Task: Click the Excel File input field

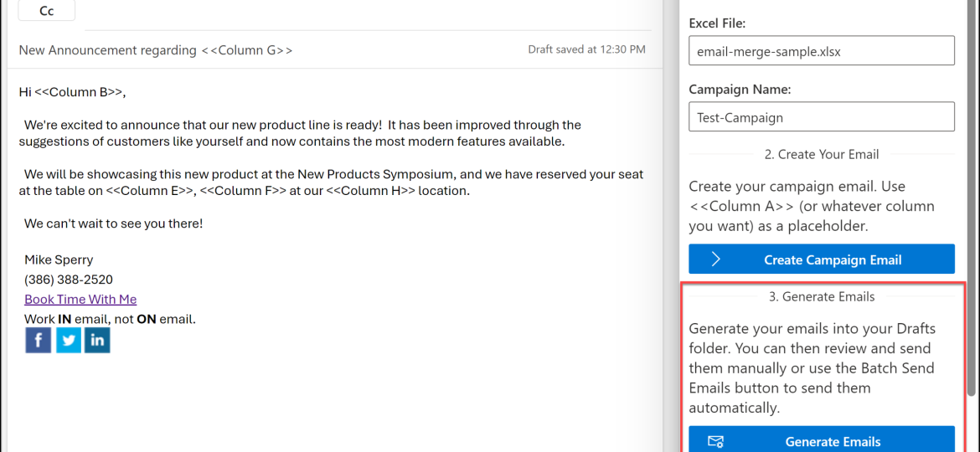Action: click(821, 50)
